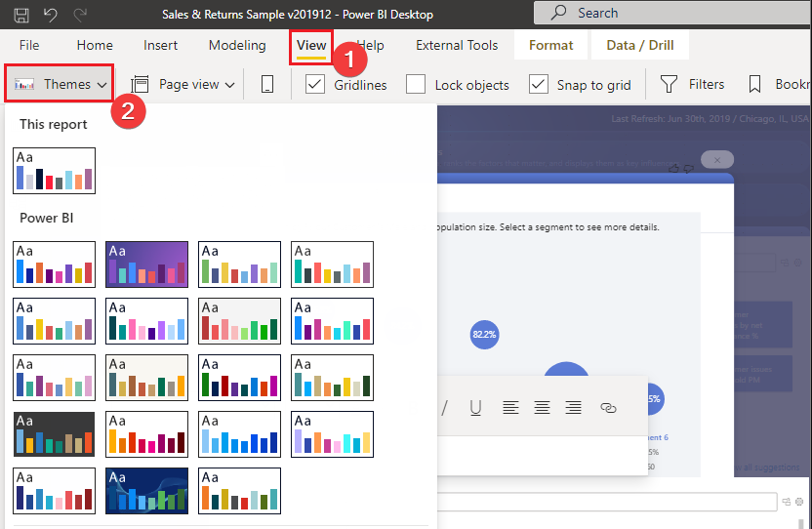Open the Modeling ribbon tab
The image size is (812, 529).
point(237,45)
